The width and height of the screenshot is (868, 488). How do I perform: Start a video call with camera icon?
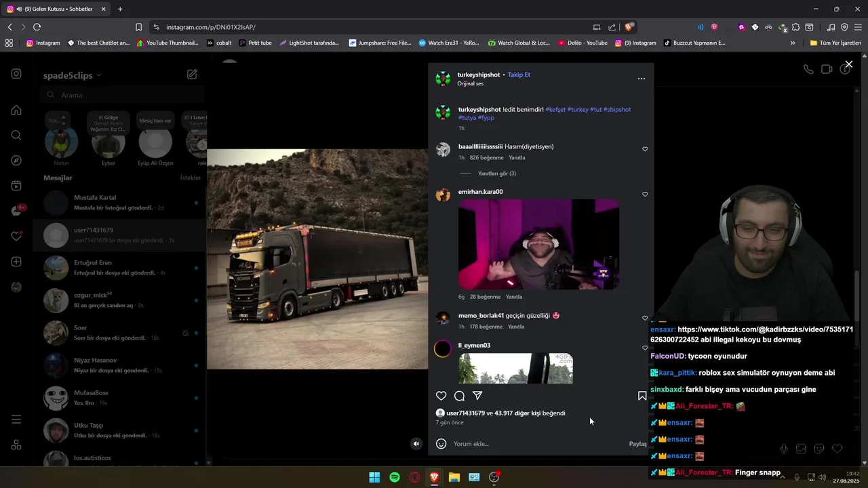coord(827,69)
